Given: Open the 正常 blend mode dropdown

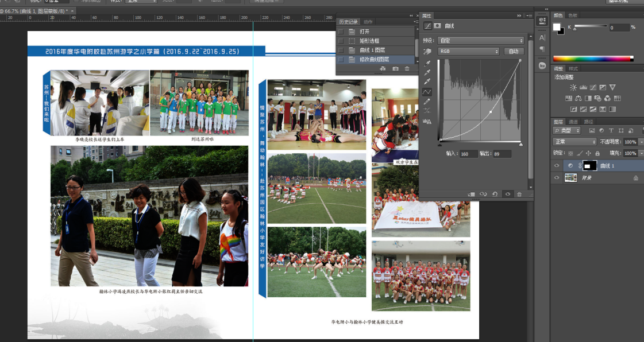Looking at the screenshot, I should point(574,142).
